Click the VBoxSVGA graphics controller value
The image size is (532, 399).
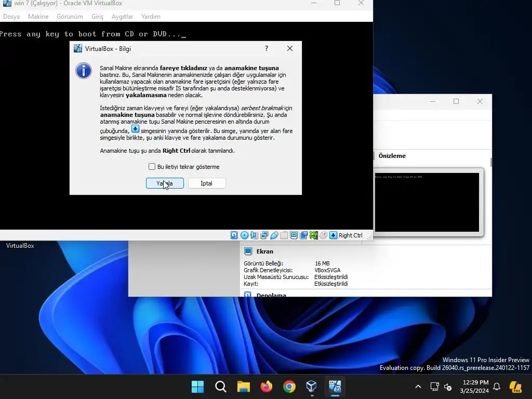pyautogui.click(x=327, y=270)
